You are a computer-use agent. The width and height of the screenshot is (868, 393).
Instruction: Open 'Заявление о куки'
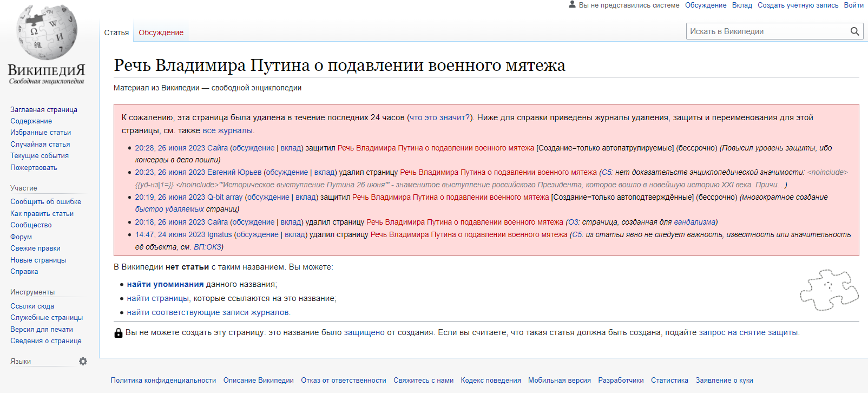click(724, 381)
